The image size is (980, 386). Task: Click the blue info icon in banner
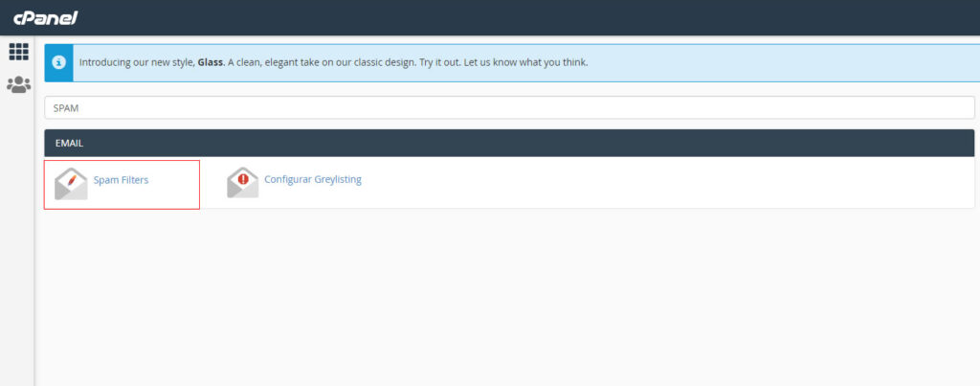(58, 62)
